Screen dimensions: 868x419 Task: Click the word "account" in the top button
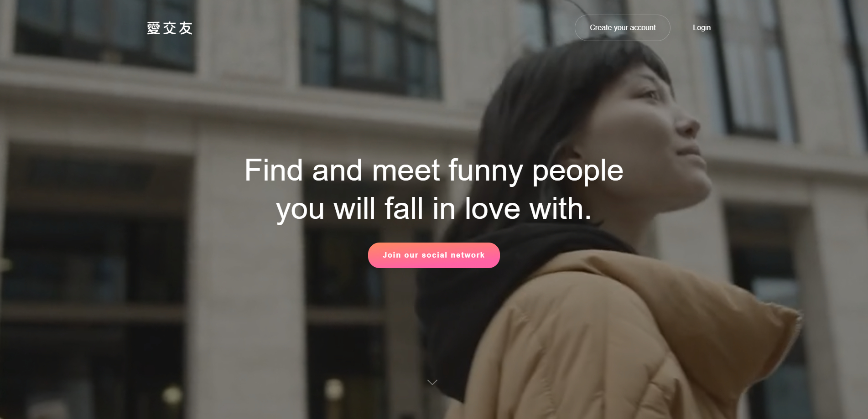pos(643,28)
